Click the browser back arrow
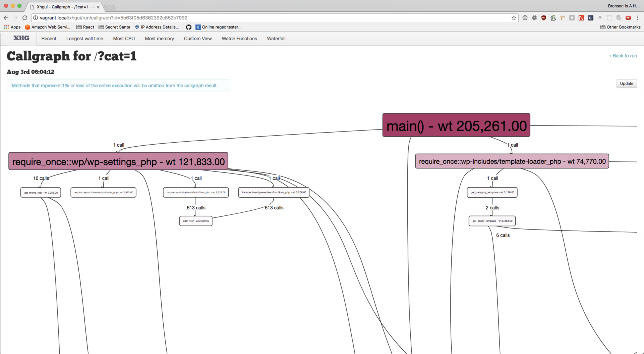The height and width of the screenshot is (354, 644). [6, 18]
